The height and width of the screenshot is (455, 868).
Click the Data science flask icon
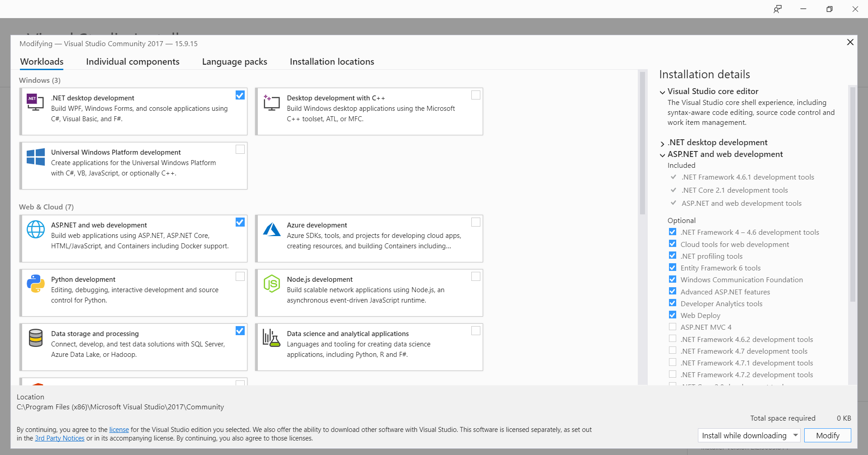pos(271,338)
